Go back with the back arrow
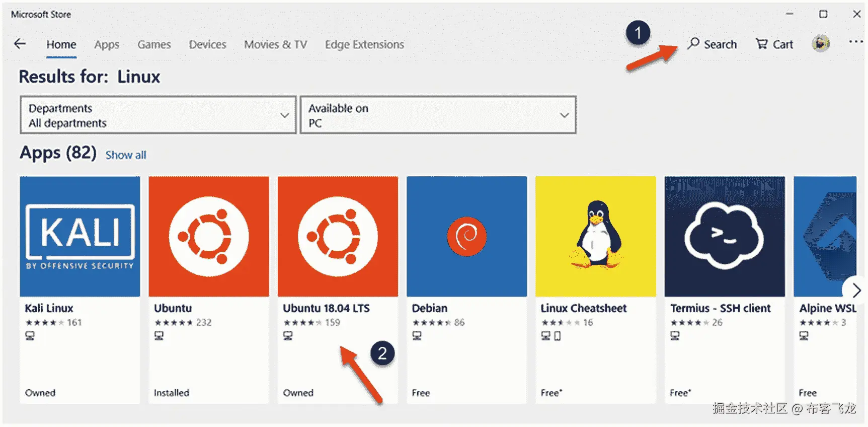The width and height of the screenshot is (868, 427). (x=20, y=44)
